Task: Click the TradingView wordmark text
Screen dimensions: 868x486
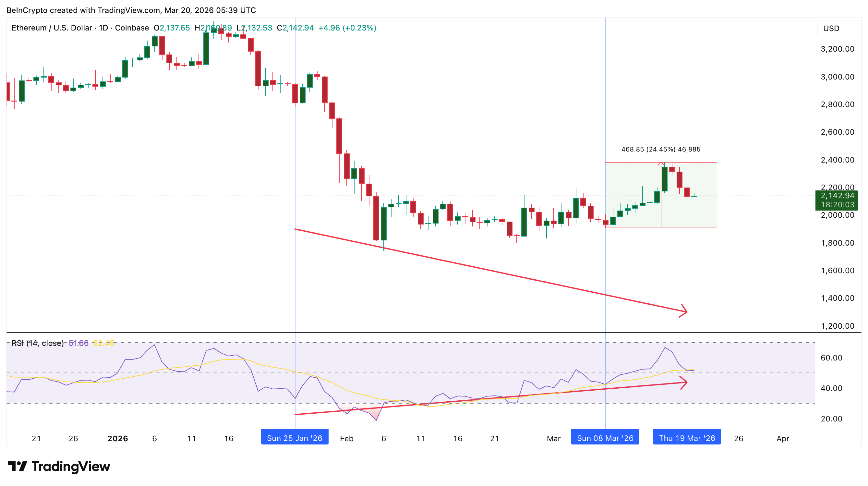Action: pyautogui.click(x=71, y=467)
